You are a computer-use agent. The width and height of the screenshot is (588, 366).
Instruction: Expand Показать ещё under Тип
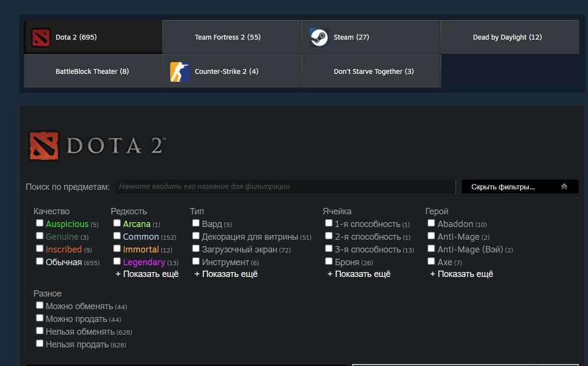coord(226,274)
